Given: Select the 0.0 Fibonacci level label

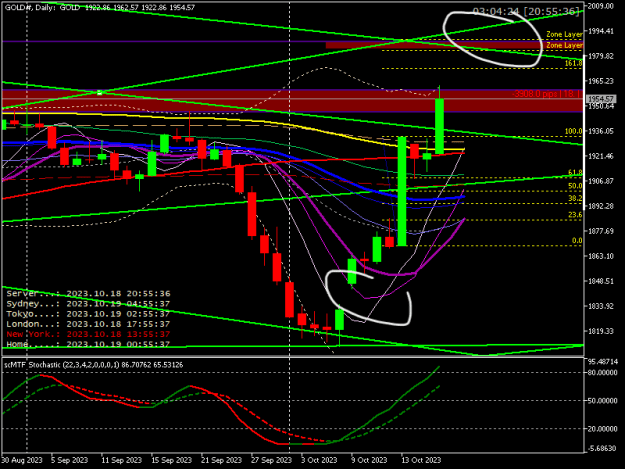Looking at the screenshot, I should pyautogui.click(x=577, y=241).
